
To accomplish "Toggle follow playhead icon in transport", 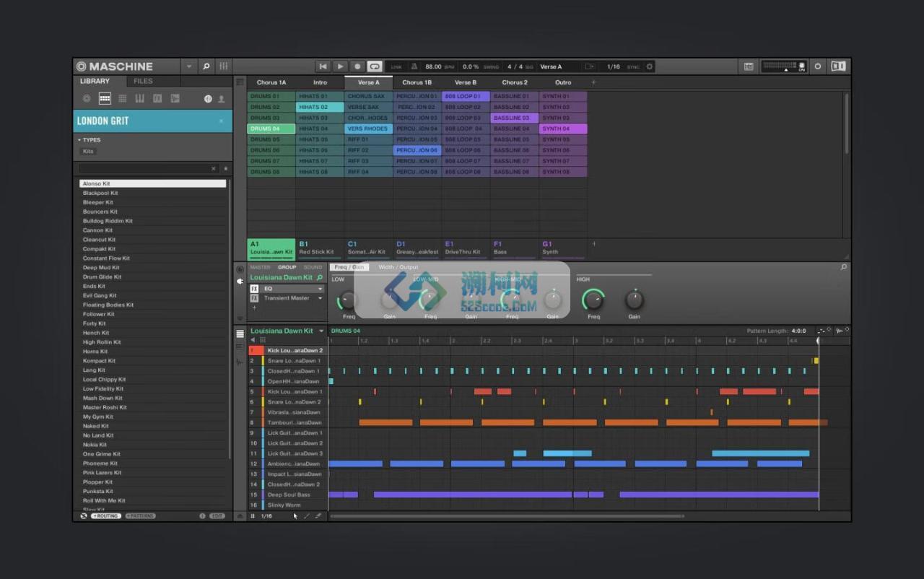I will pos(590,66).
